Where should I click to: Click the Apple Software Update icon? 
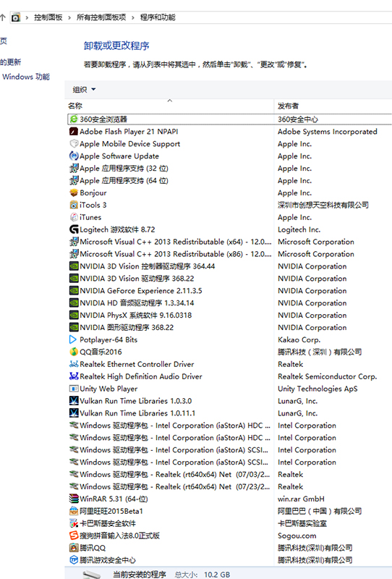point(74,156)
